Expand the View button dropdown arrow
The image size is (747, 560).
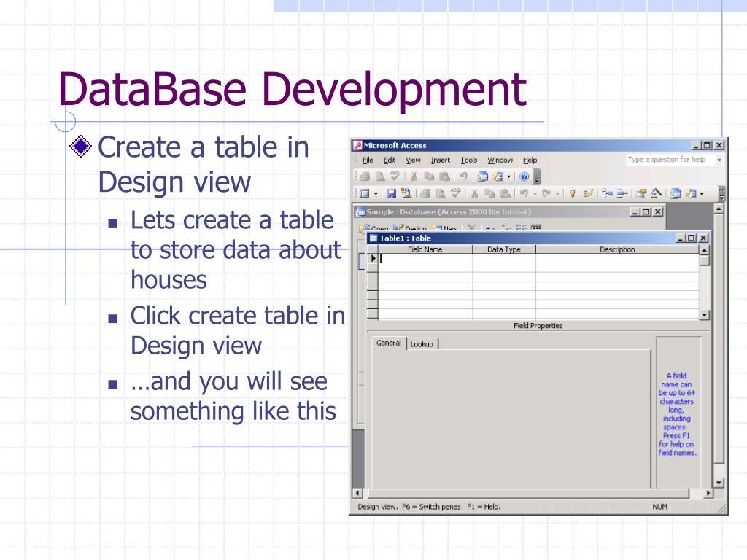tap(376, 194)
